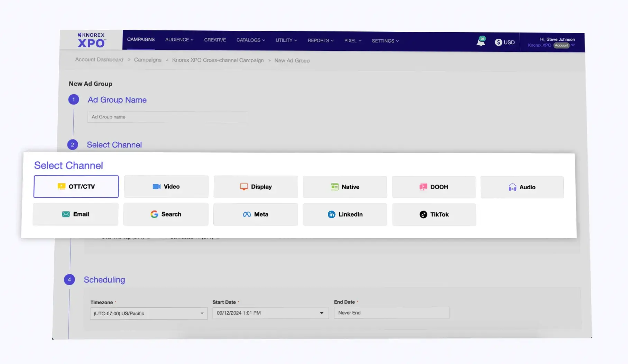The height and width of the screenshot is (364, 628).
Task: Choose the DOOH channel
Action: [434, 187]
